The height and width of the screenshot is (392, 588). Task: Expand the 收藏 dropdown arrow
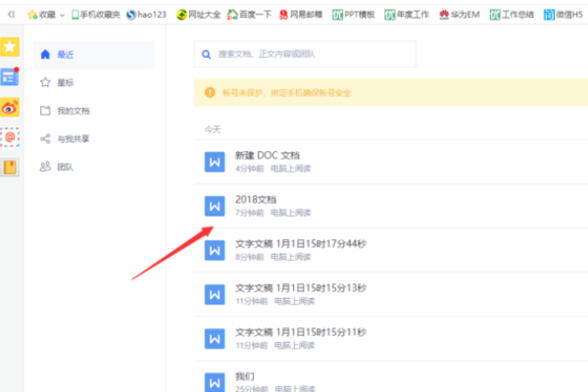[x=63, y=15]
